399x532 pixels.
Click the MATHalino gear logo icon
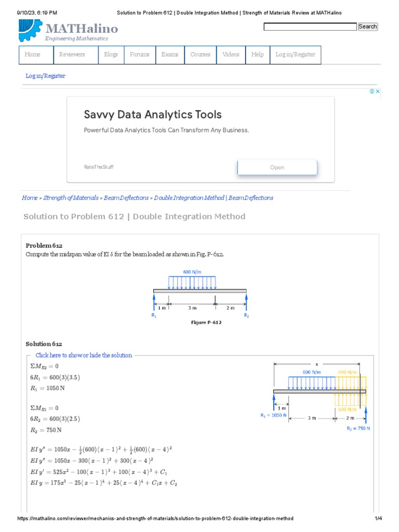coord(30,30)
